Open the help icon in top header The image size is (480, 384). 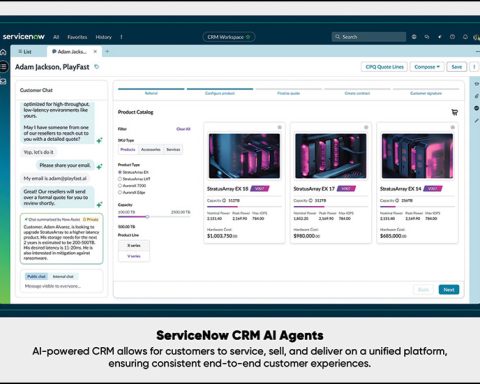(x=452, y=37)
